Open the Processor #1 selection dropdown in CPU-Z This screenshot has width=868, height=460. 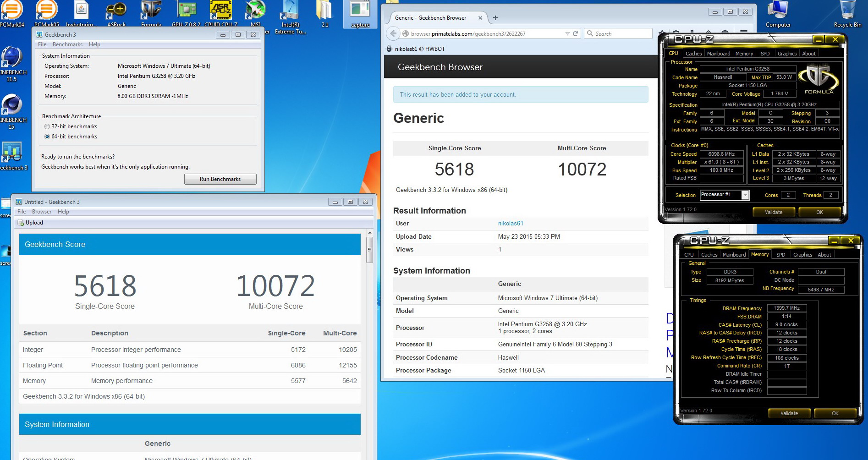[745, 195]
